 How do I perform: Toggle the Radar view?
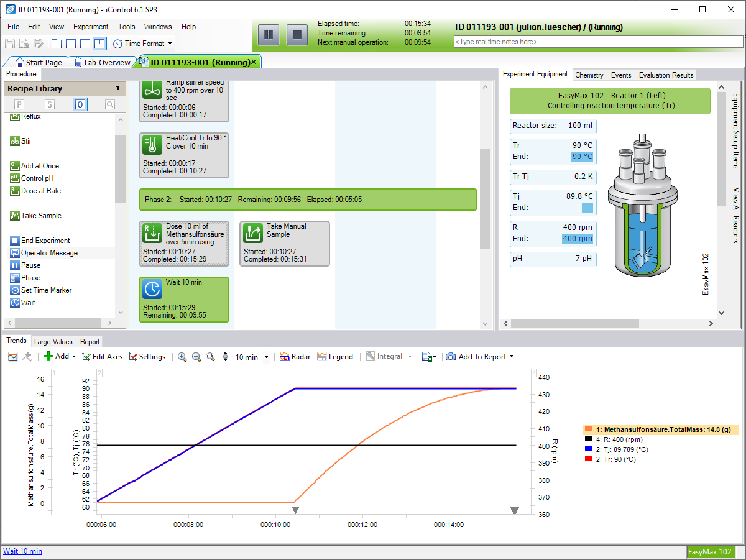click(295, 357)
